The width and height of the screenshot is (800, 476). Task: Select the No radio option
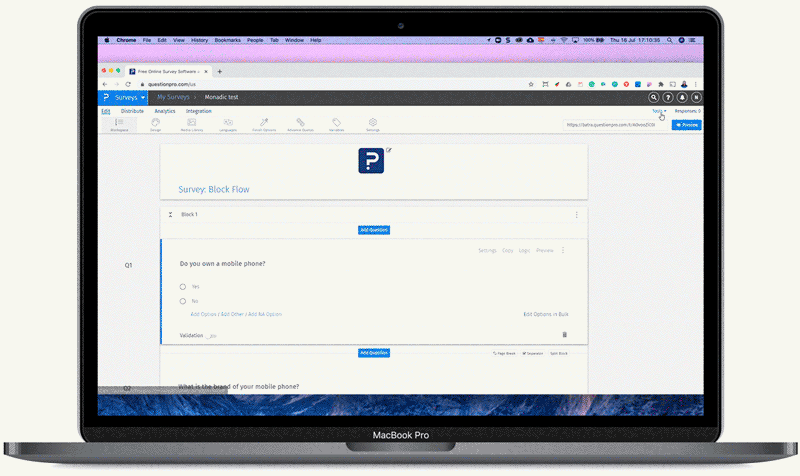[x=183, y=300]
